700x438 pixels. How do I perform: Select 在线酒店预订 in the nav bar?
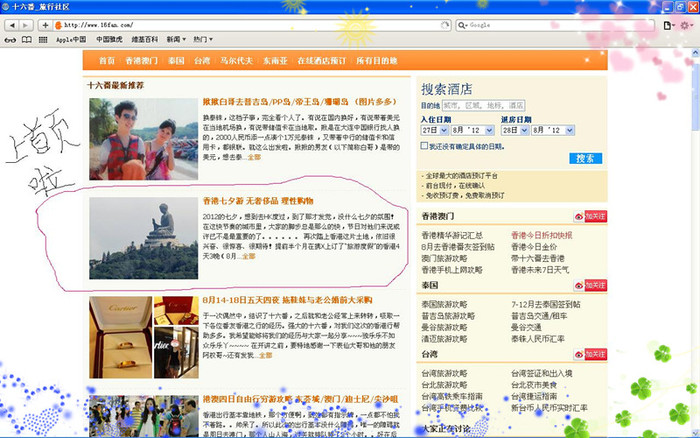321,61
